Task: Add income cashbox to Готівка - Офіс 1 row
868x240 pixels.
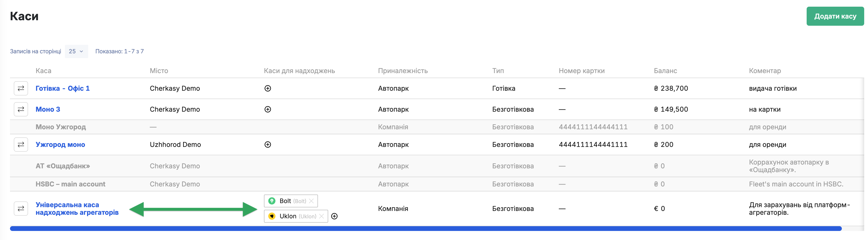Action: [x=268, y=88]
